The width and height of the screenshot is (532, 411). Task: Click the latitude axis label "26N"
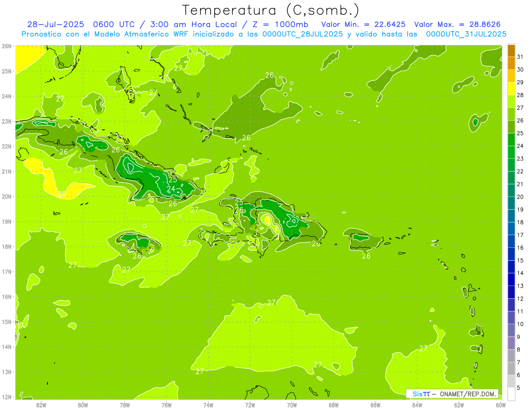(x=6, y=46)
